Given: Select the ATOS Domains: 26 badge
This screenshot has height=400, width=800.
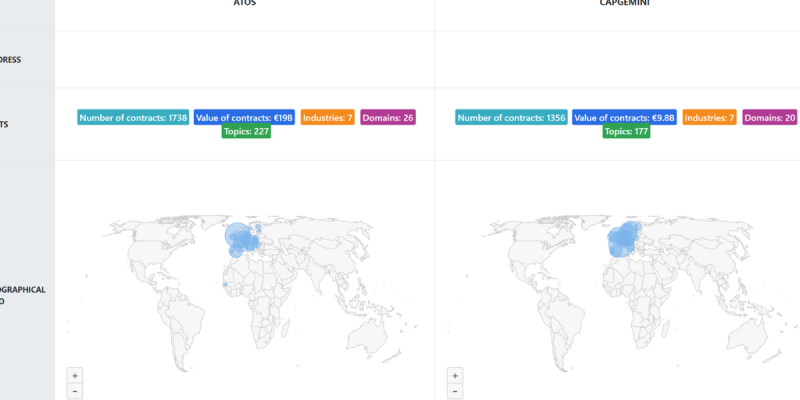Looking at the screenshot, I should click(x=388, y=117).
